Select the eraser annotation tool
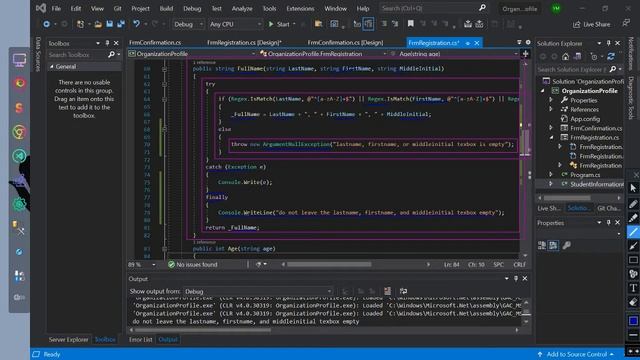Image resolution: width=640 pixels, height=360 pixels. (x=633, y=302)
